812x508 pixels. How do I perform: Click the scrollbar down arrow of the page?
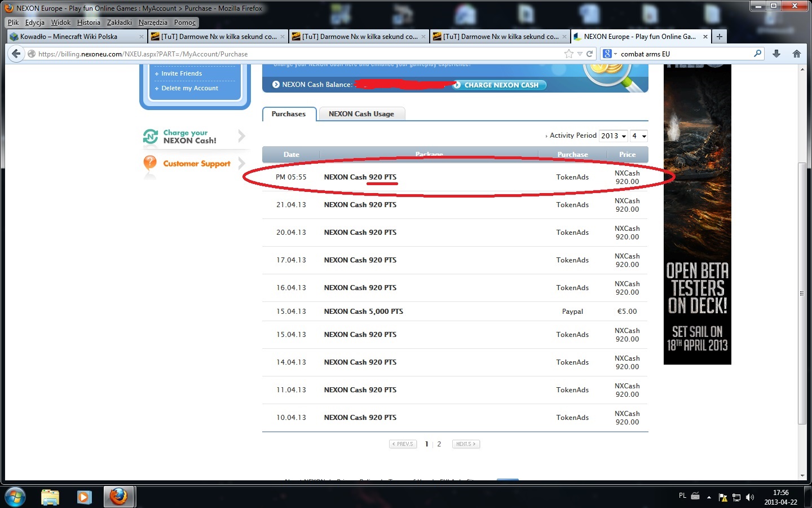(802, 476)
